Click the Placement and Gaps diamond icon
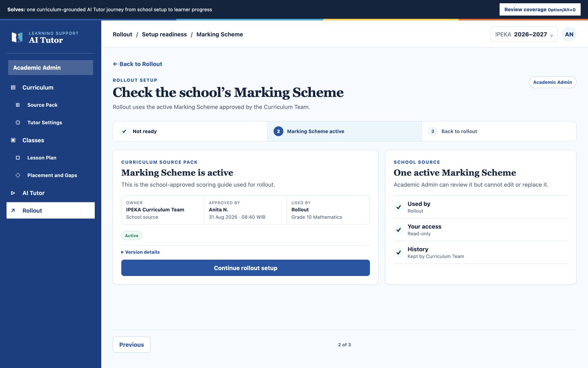Screen dimensions: 588x368 tap(18, 175)
